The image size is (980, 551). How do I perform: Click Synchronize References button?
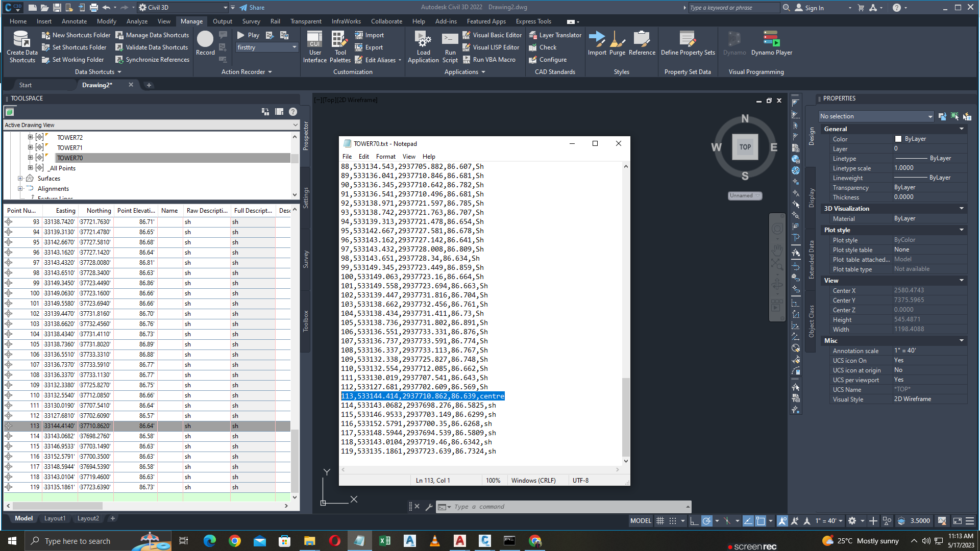pos(152,60)
